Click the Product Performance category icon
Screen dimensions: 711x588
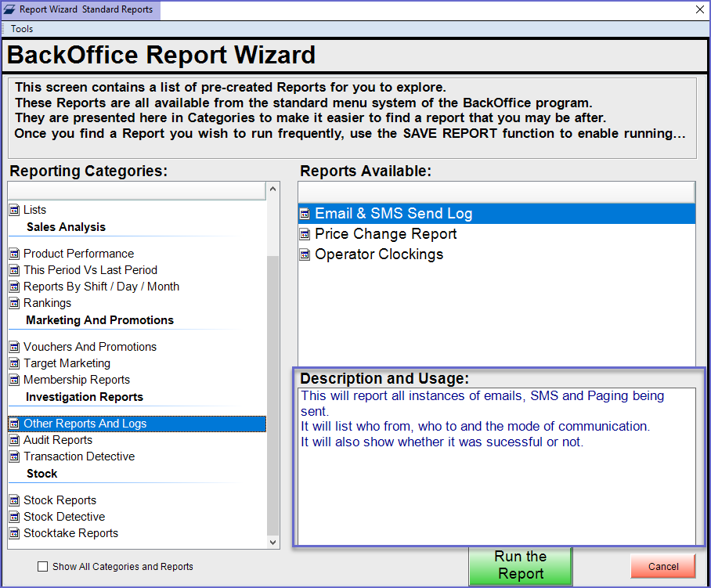[14, 254]
